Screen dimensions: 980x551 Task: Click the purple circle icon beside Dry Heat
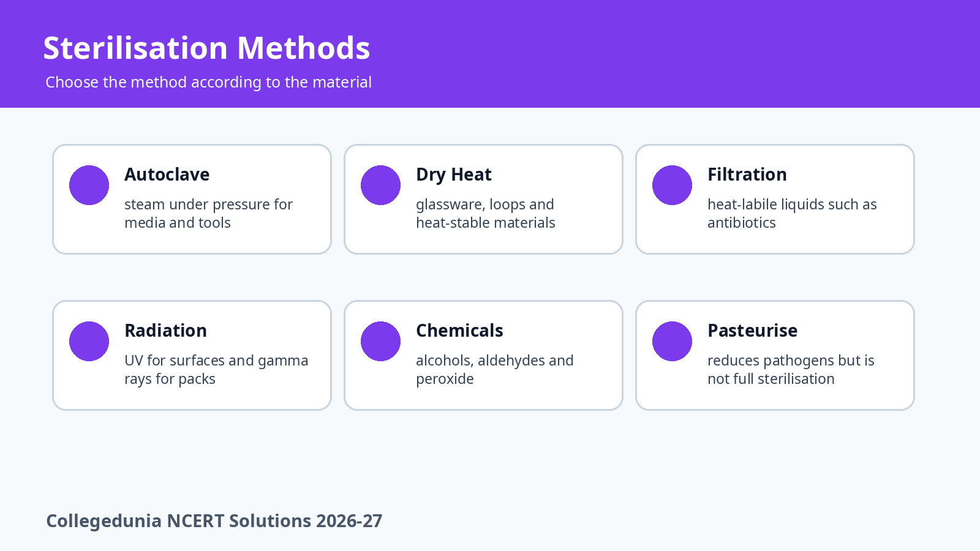point(380,185)
